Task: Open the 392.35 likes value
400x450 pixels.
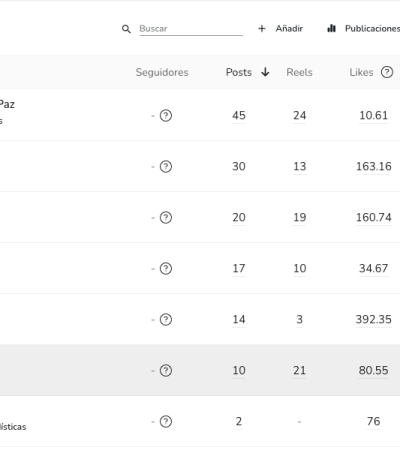Action: point(373,319)
